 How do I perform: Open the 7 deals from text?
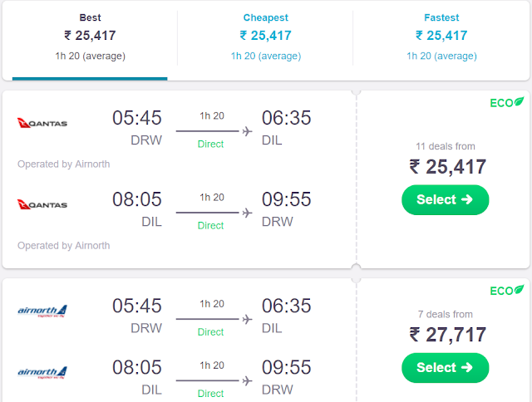445,314
